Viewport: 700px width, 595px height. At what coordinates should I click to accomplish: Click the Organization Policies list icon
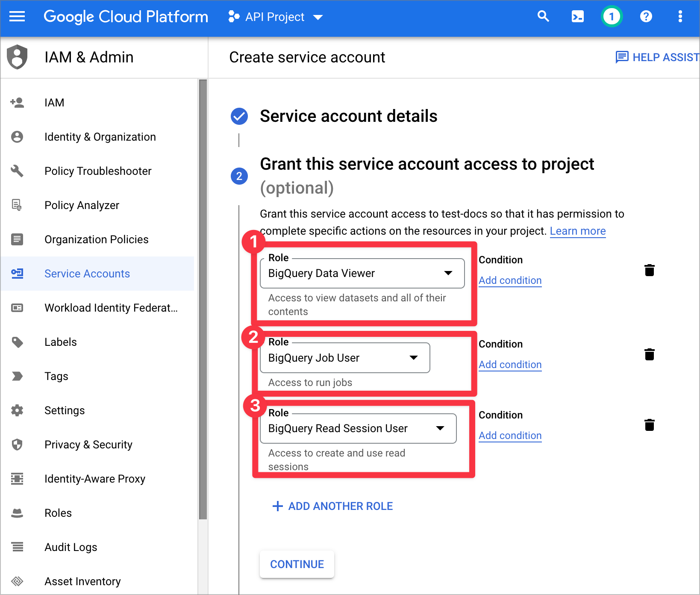[17, 239]
